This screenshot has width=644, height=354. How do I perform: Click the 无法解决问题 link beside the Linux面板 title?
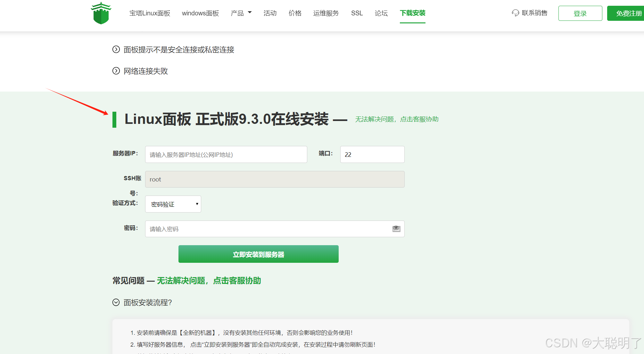(x=397, y=119)
